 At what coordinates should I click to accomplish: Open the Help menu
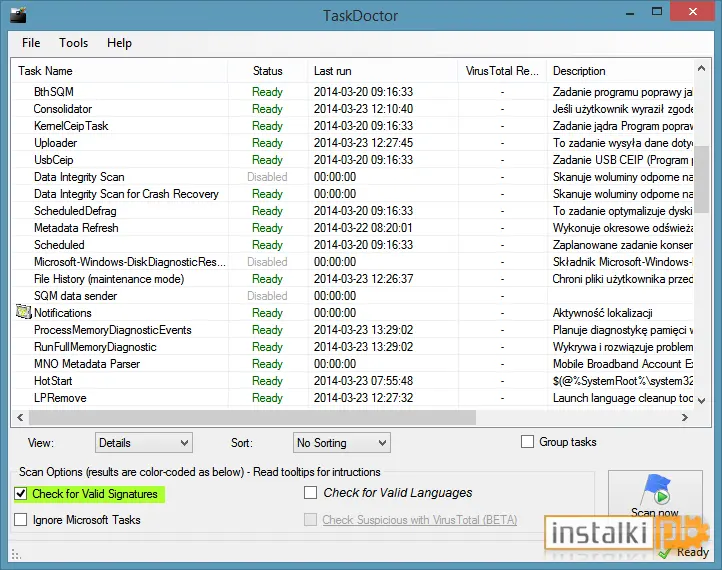pyautogui.click(x=119, y=43)
